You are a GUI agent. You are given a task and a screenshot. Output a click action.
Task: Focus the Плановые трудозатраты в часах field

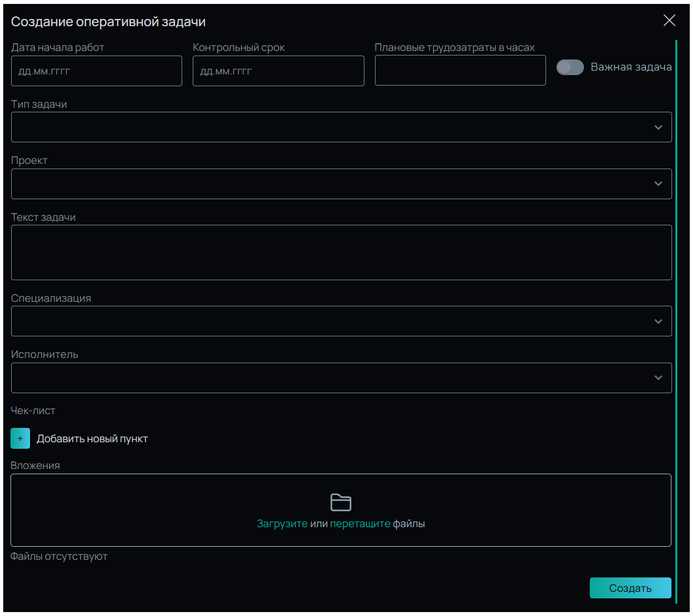tap(460, 71)
